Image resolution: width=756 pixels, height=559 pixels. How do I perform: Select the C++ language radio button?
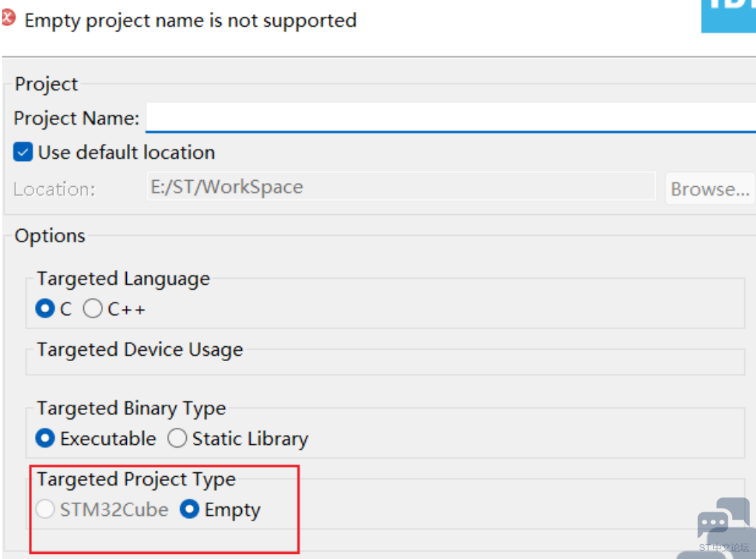coord(93,308)
